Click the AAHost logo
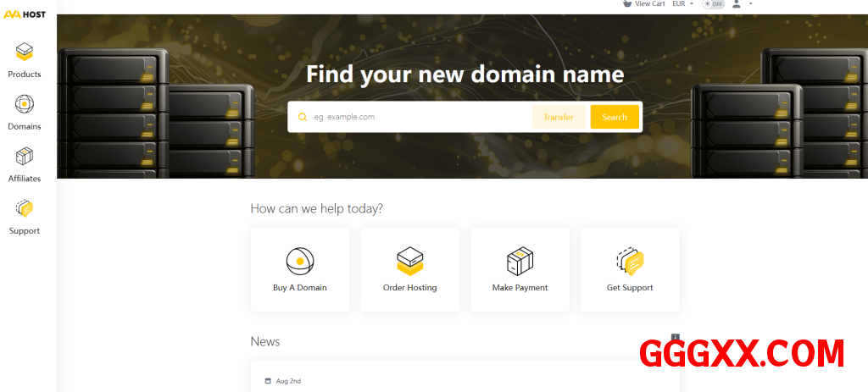The width and height of the screenshot is (868, 392). [x=24, y=14]
